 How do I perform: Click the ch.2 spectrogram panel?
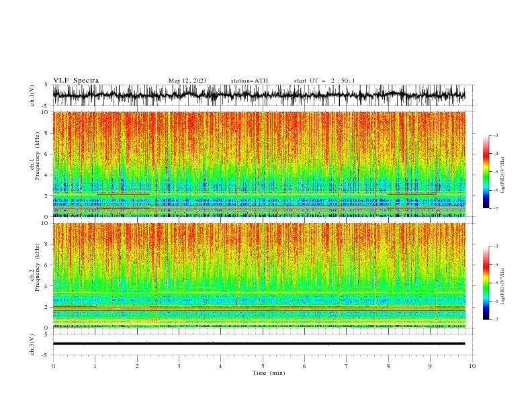[x=259, y=275]
